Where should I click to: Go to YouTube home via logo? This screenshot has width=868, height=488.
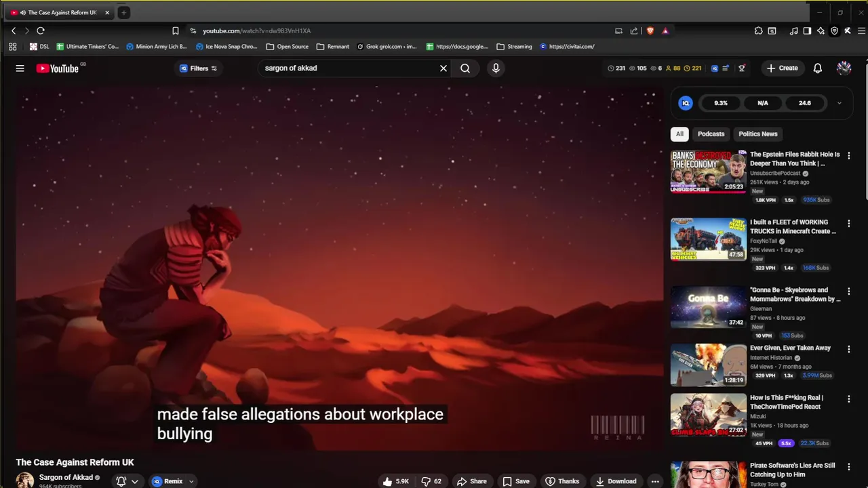[x=58, y=68]
